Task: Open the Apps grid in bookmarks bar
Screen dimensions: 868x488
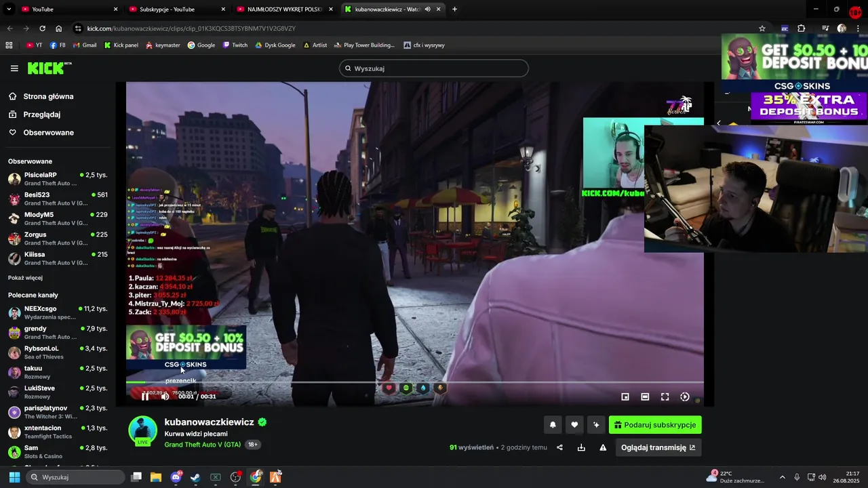Action: 9,45
